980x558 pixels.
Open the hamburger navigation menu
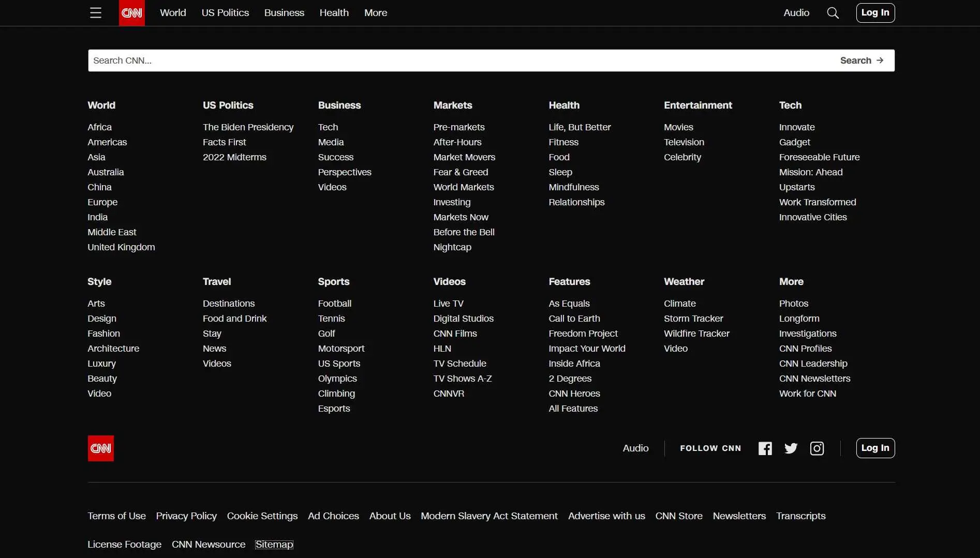click(x=96, y=12)
